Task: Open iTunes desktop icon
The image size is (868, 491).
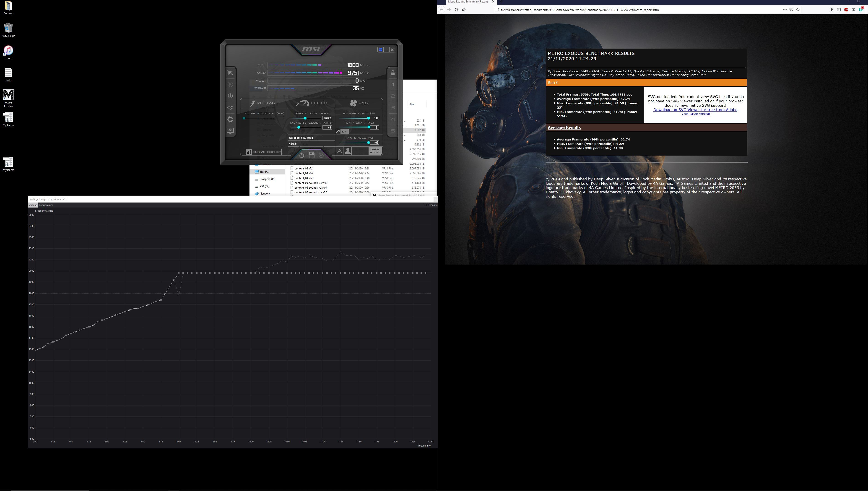Action: tap(8, 53)
